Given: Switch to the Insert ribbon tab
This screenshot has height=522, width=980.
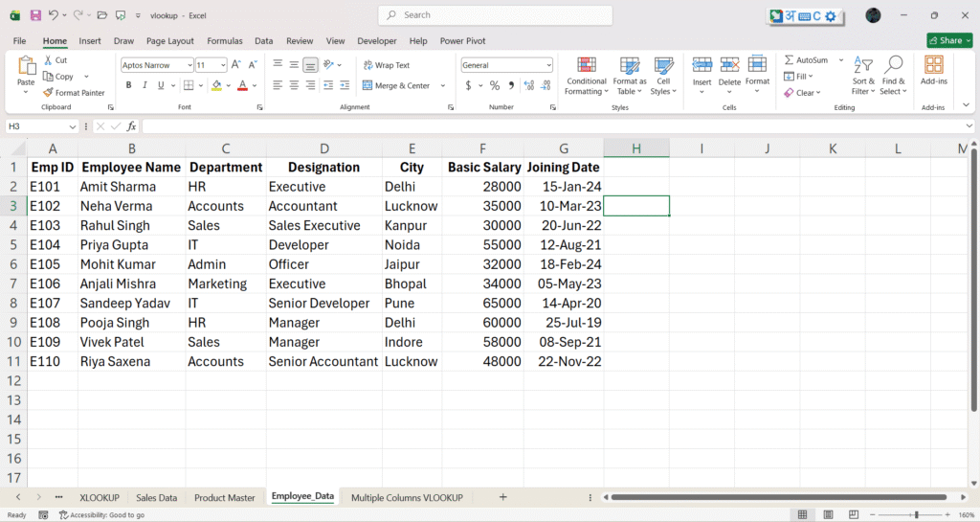Looking at the screenshot, I should [x=89, y=40].
